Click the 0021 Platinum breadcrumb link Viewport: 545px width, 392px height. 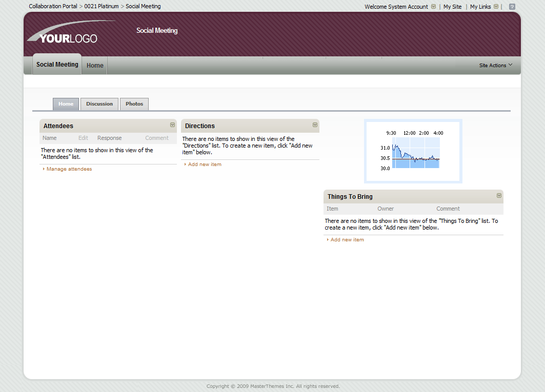[101, 7]
